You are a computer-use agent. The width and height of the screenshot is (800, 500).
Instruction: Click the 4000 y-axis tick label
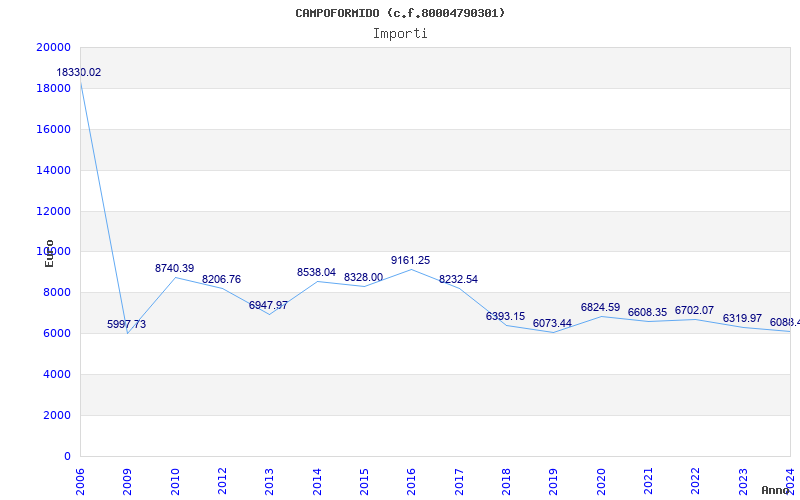tap(57, 374)
